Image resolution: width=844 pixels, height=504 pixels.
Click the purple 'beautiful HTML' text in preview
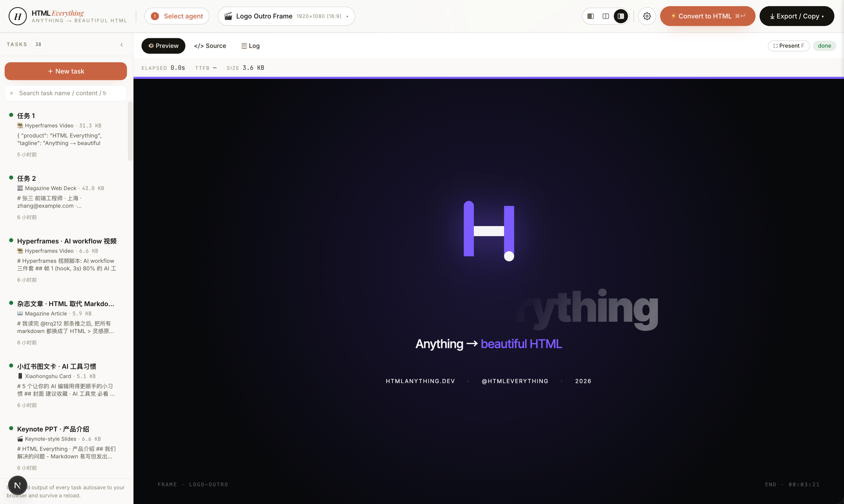pos(521,344)
